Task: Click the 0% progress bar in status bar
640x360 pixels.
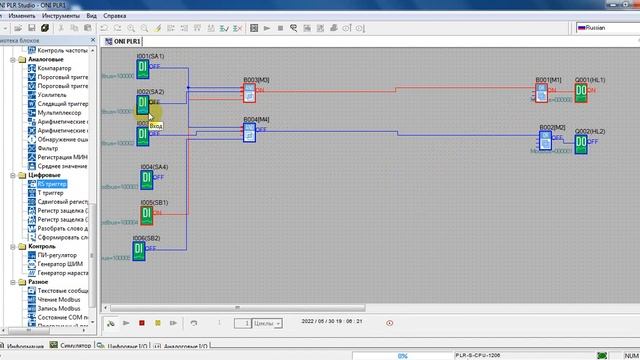Action: coord(402,356)
